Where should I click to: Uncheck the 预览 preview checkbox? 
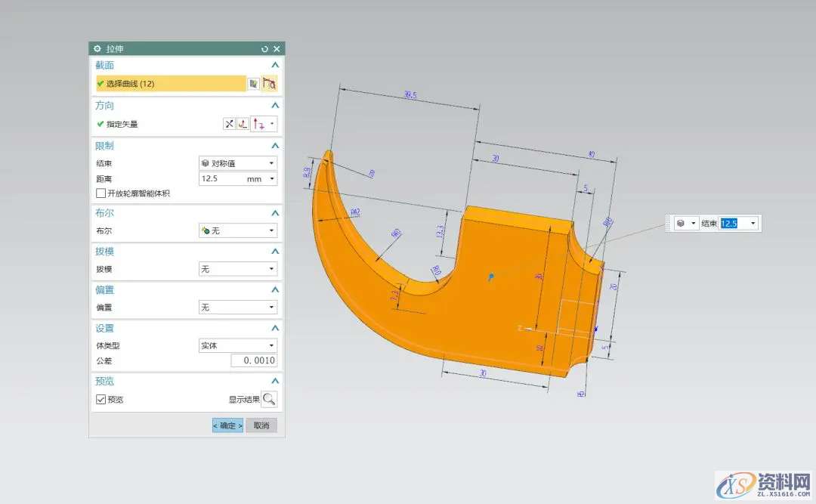click(101, 399)
